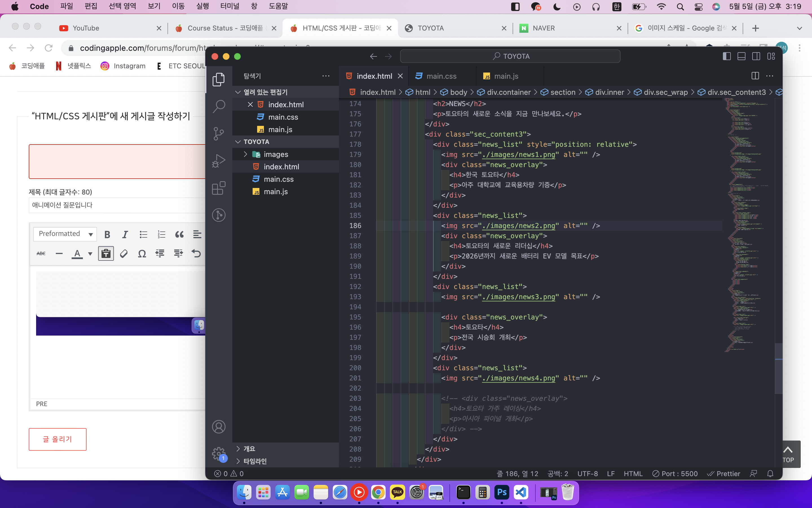Open the Run and Debug view
This screenshot has width=812, height=508.
[219, 161]
